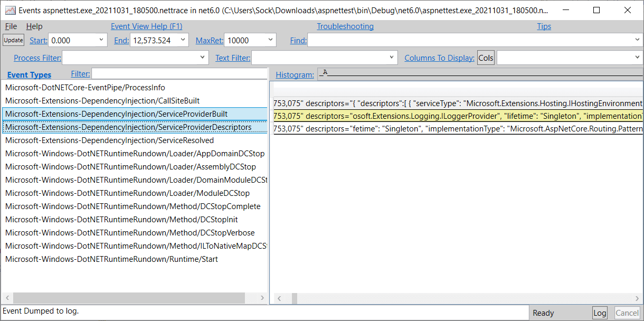Focus the Text Filter input
644x321 pixels.
click(319, 58)
